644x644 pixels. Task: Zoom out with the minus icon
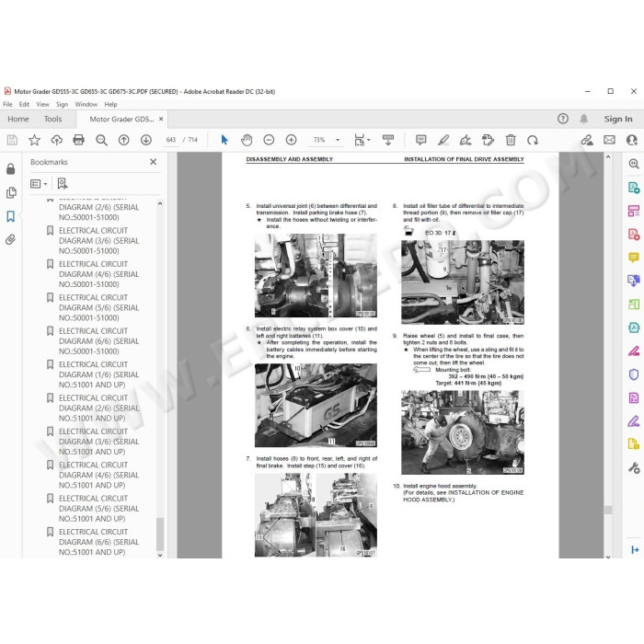(269, 140)
